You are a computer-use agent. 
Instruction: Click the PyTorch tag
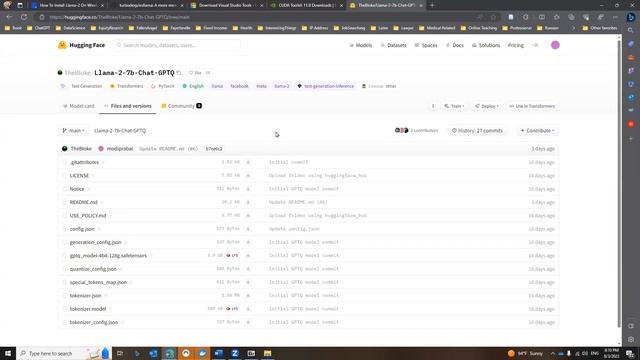point(162,86)
